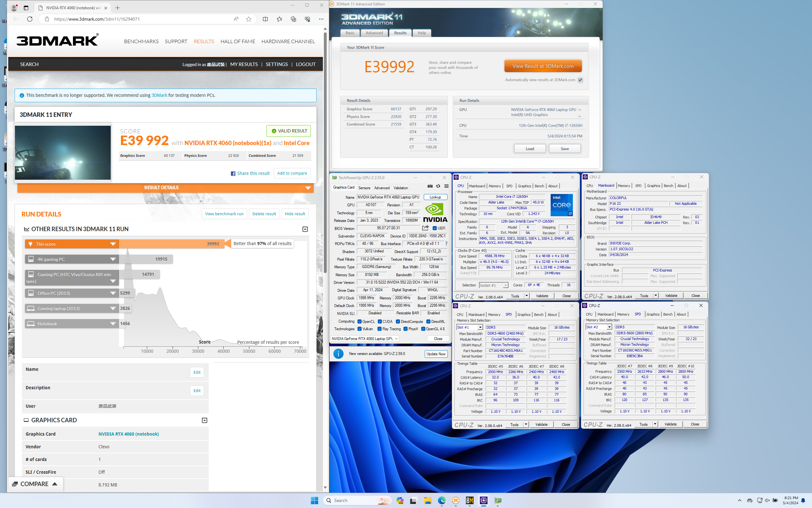Open the GPU-Z hamburger menu
Viewport: 812px width, 508px height.
coord(446,186)
